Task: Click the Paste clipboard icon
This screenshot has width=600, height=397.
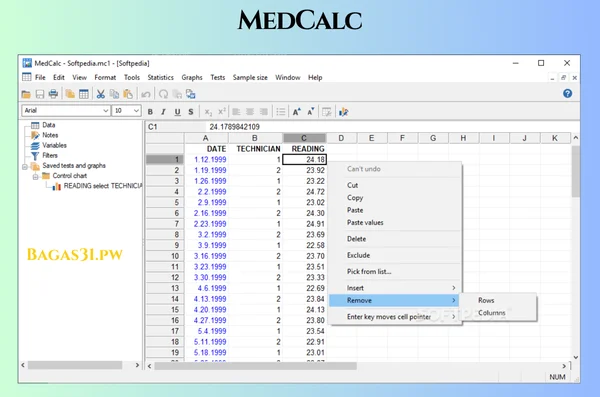Action: point(128,94)
